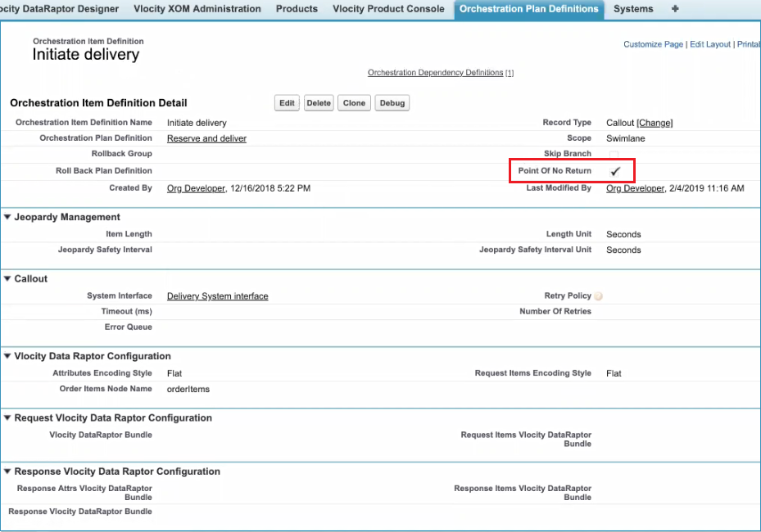Image resolution: width=761 pixels, height=532 pixels.
Task: Collapse Response Vlocity Data Raptor Configuration section
Action: tap(7, 472)
